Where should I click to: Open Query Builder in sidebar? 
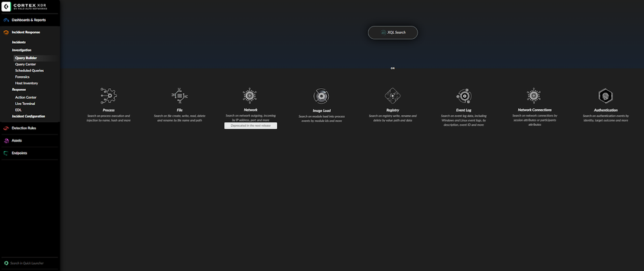click(x=26, y=58)
